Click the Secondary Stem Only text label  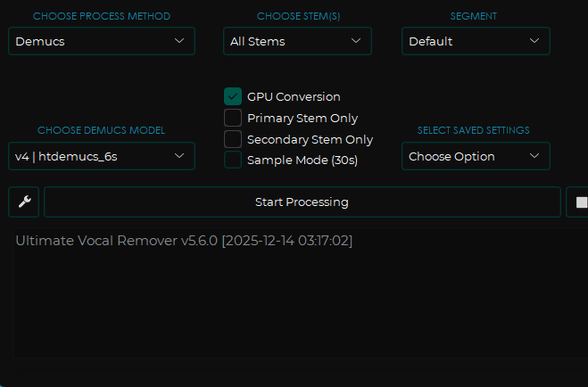pos(310,139)
